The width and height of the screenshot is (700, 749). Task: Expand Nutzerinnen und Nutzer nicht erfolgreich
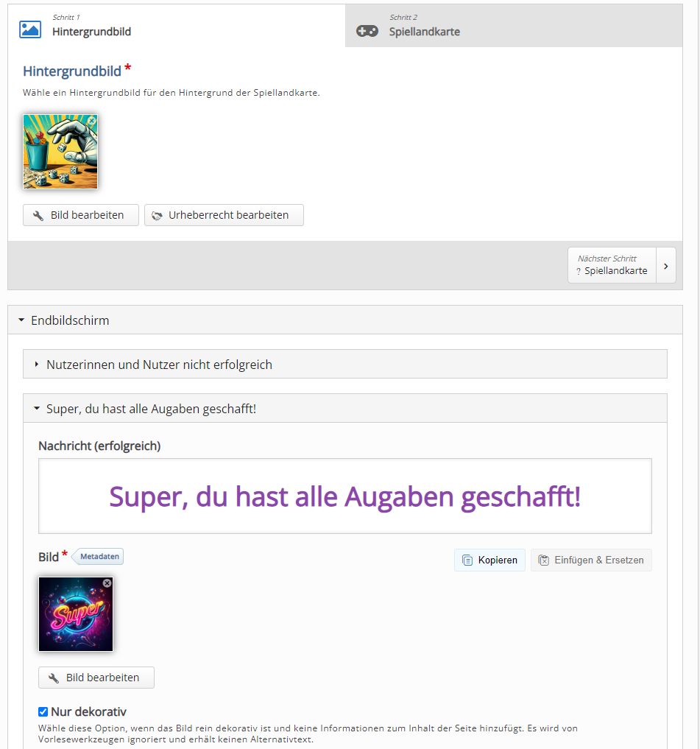[345, 364]
